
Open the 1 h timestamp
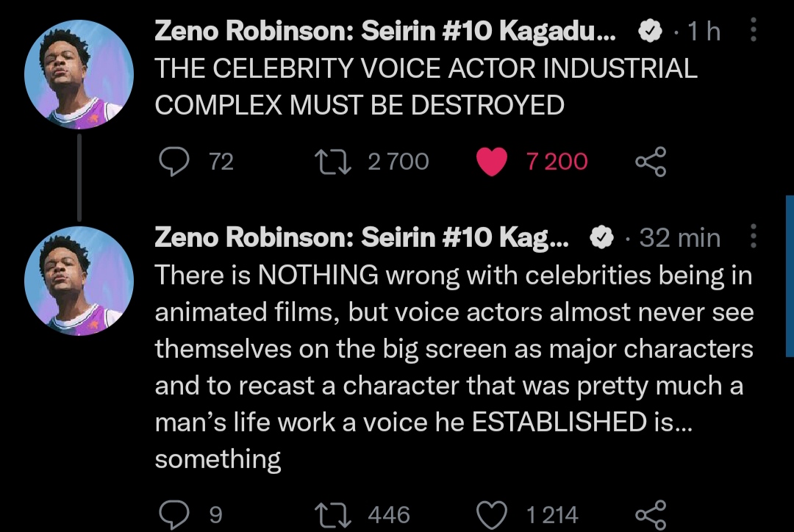pyautogui.click(x=704, y=31)
